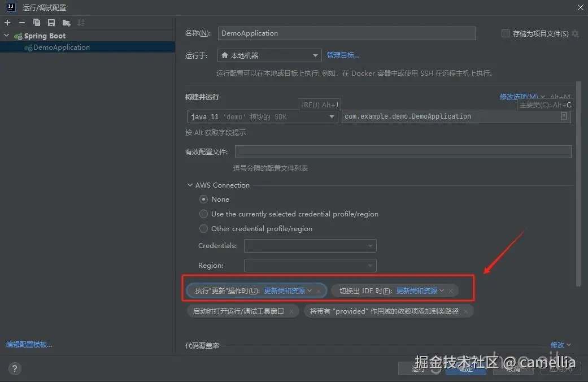This screenshot has width=588, height=382.
Task: Open the 编辑配置模板 link
Action: click(x=29, y=345)
